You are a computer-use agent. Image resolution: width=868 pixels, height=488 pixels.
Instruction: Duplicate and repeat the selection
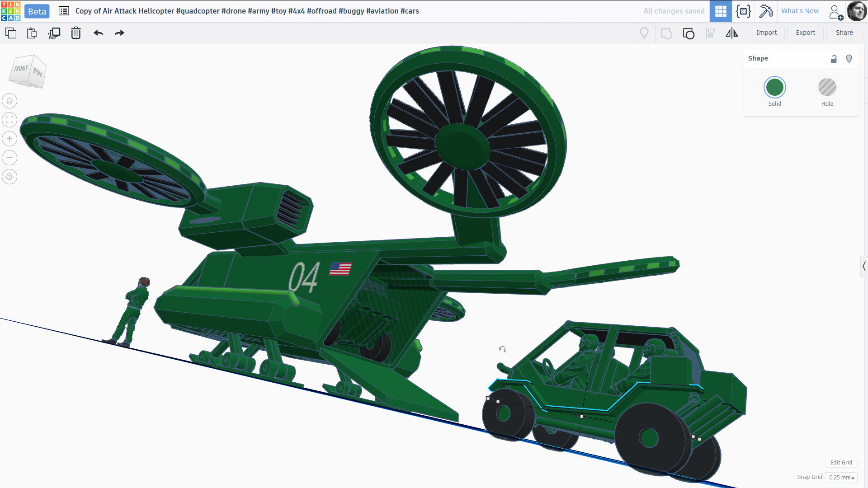(54, 33)
